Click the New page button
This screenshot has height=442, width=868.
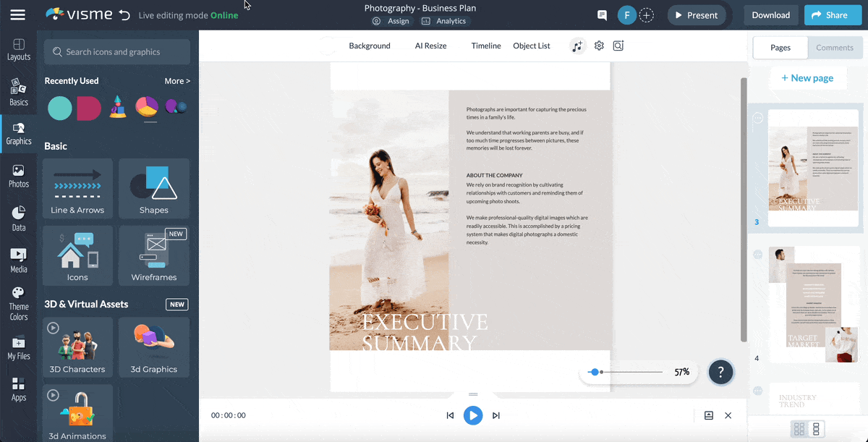[x=807, y=78]
